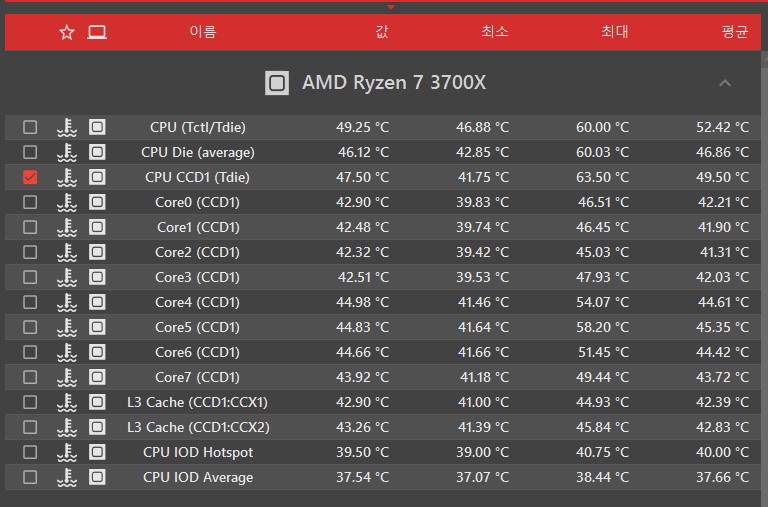
Task: Enable checkbox for CPU (Tctl/Tdie)
Action: tap(30, 127)
